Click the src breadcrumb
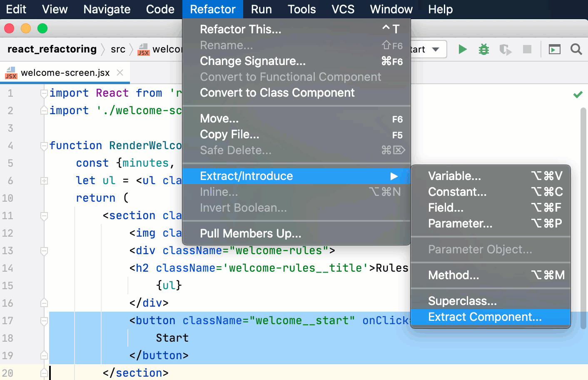 click(x=118, y=49)
